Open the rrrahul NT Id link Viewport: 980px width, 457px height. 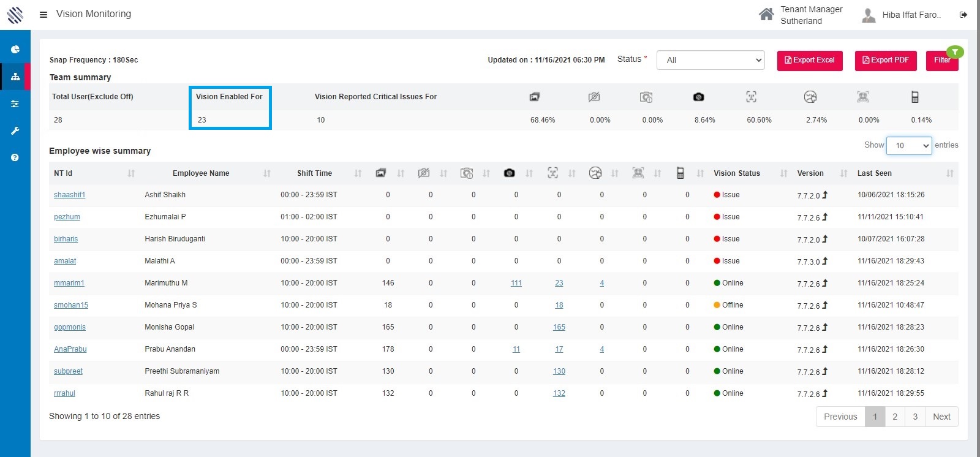coord(64,393)
